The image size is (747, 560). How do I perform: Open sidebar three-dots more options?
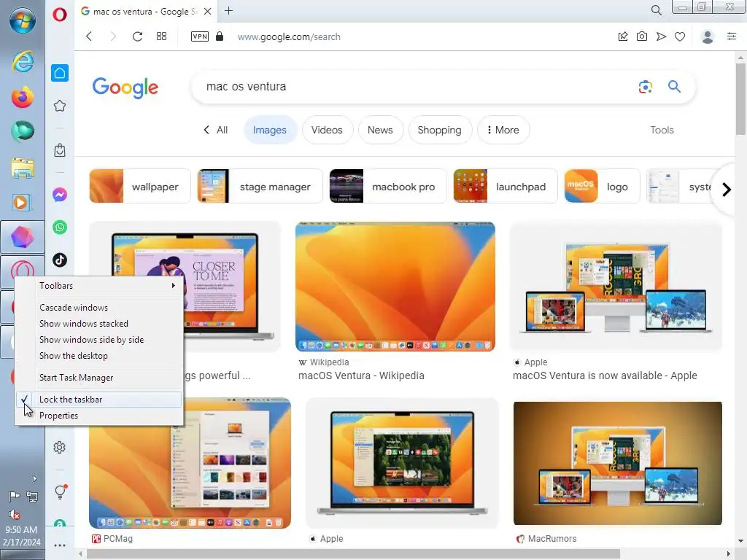pos(60,545)
